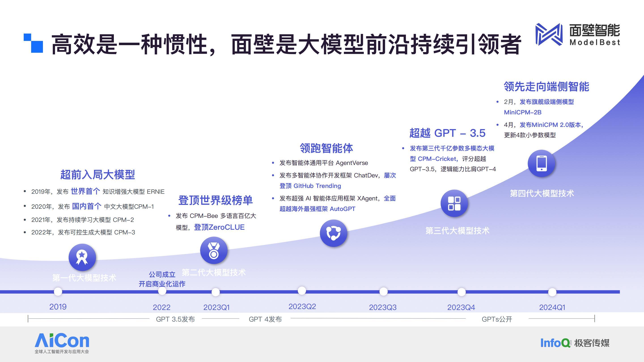This screenshot has width=644, height=362.
Task: Click the heading 领跑智能体
Action: click(x=326, y=148)
